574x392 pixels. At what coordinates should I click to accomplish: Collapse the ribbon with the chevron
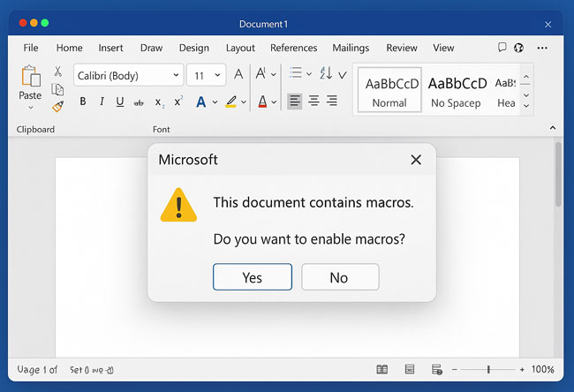tap(553, 128)
